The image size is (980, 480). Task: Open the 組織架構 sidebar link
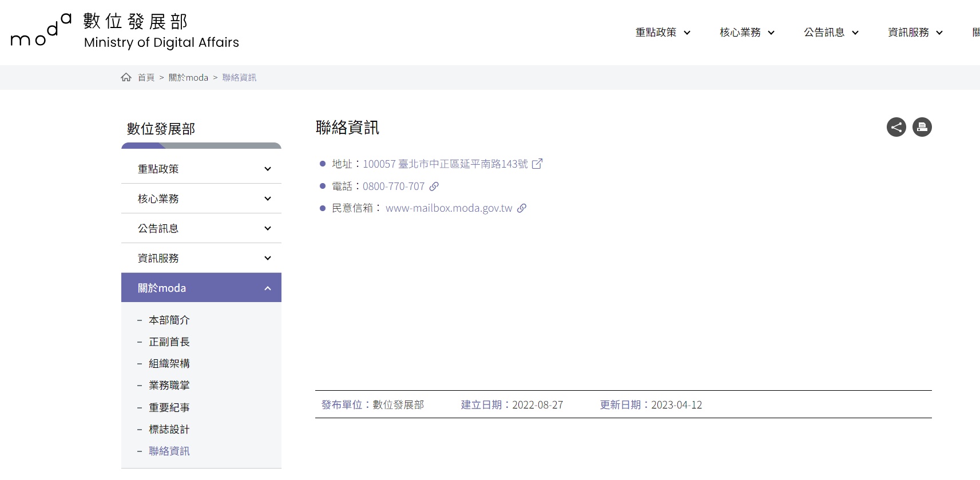pos(169,364)
